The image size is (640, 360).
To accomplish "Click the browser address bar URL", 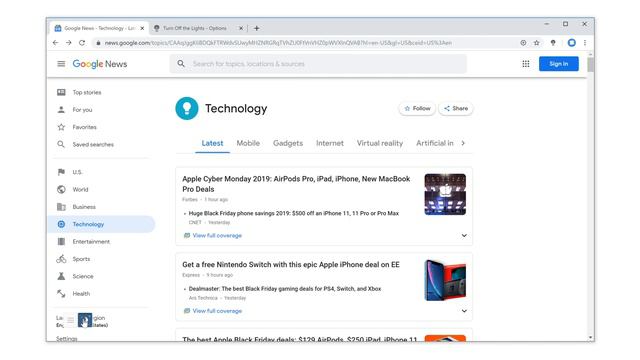I will (x=278, y=42).
